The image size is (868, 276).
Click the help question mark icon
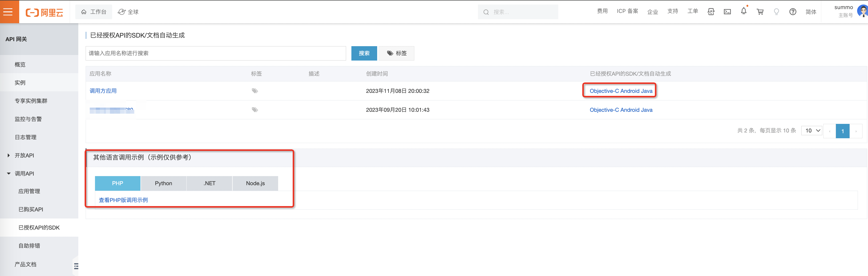tap(792, 12)
